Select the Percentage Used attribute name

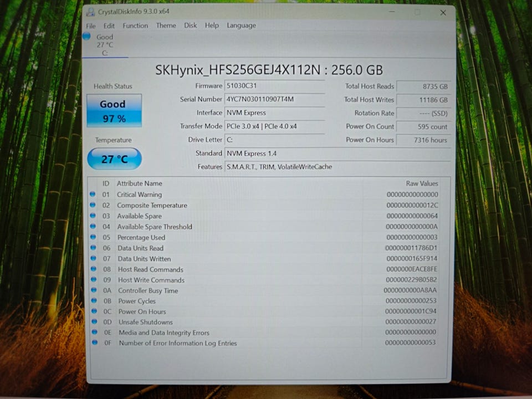[141, 238]
